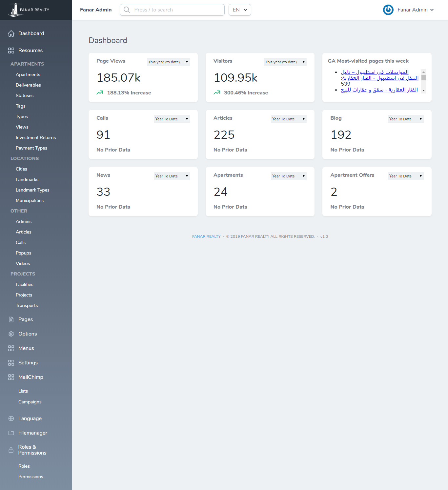Open the Visitors date range dropdown
Image resolution: width=448 pixels, height=490 pixels.
pos(285,62)
